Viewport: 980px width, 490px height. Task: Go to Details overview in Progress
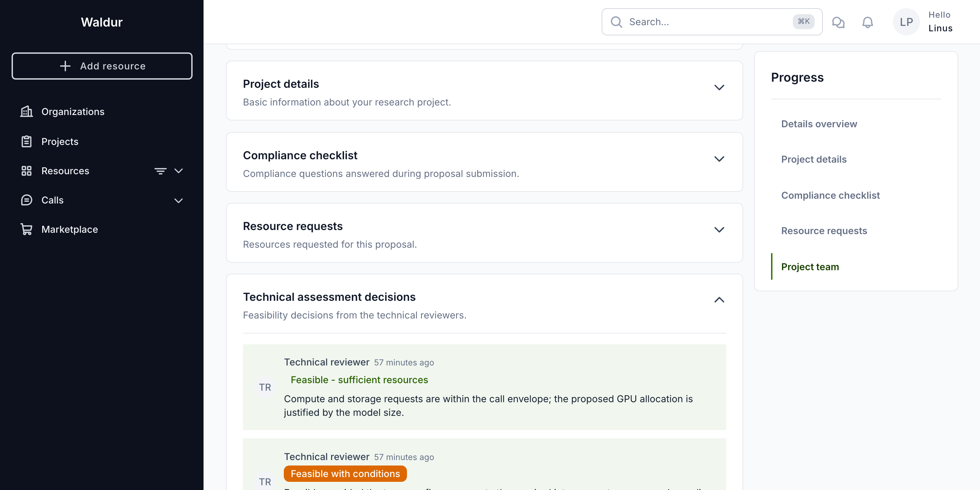click(x=819, y=124)
